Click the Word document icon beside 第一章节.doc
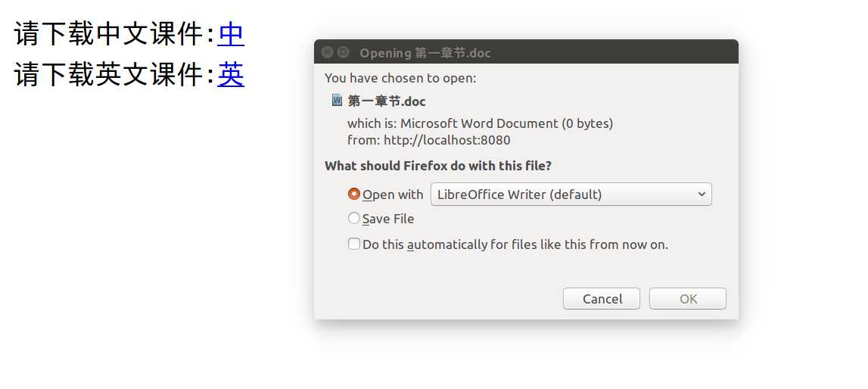The width and height of the screenshot is (868, 389). (x=337, y=100)
